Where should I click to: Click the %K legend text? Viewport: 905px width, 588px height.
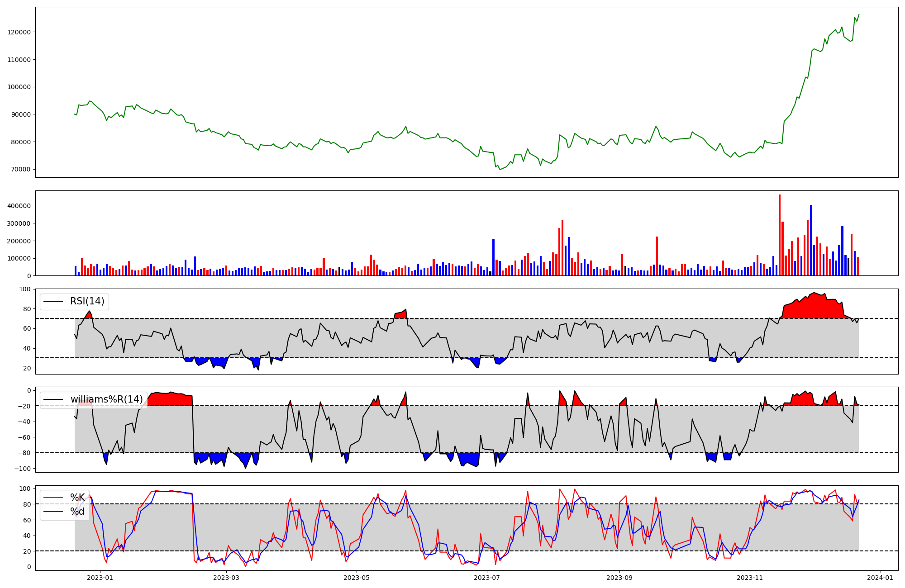click(77, 498)
